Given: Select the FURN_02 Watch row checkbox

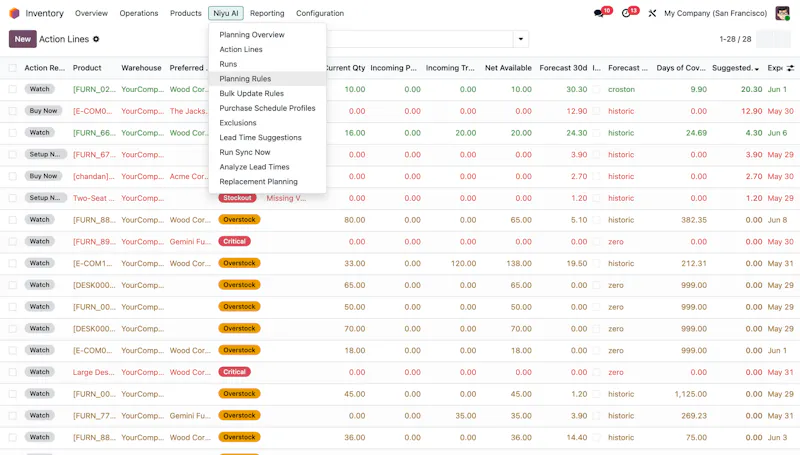Looking at the screenshot, I should [x=13, y=89].
